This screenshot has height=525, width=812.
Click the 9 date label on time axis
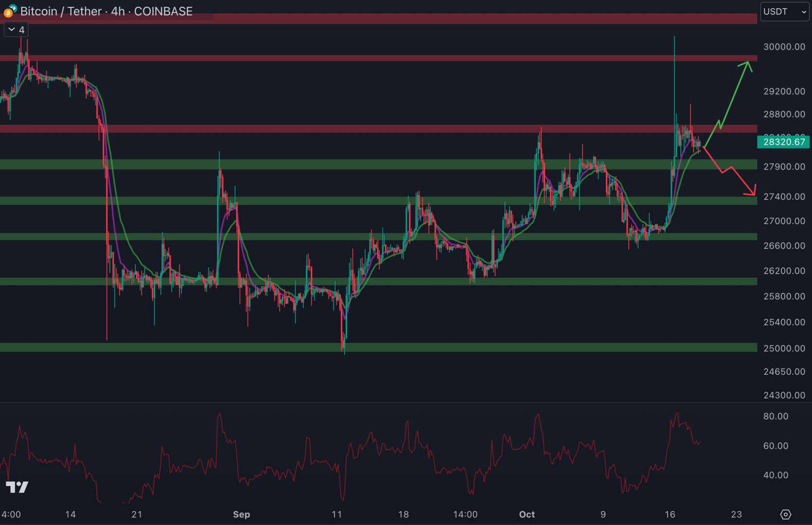[x=603, y=514]
